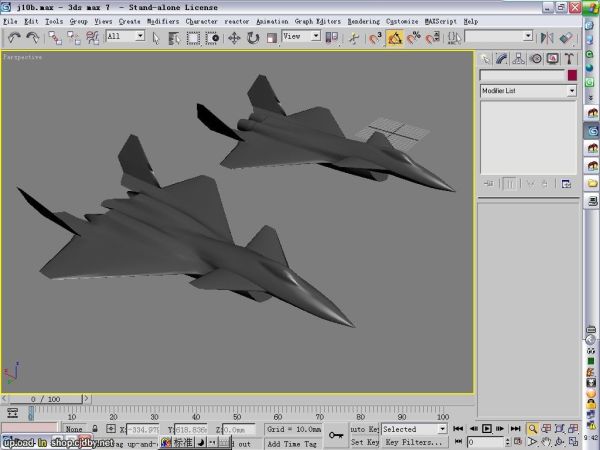Open the All selection filter dropdown

point(125,36)
